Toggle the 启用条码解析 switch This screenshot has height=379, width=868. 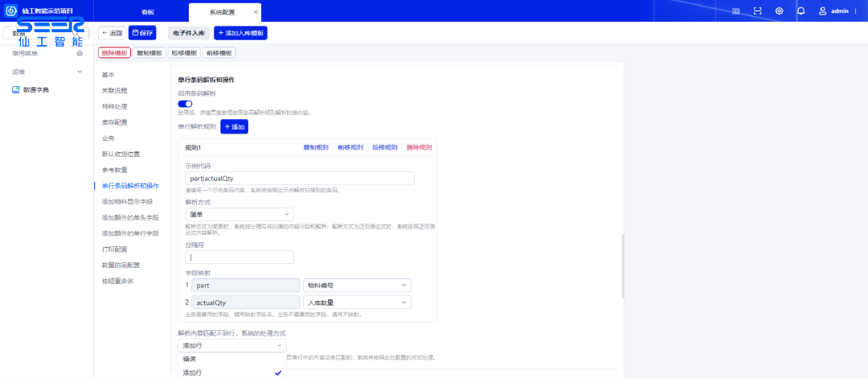point(185,103)
